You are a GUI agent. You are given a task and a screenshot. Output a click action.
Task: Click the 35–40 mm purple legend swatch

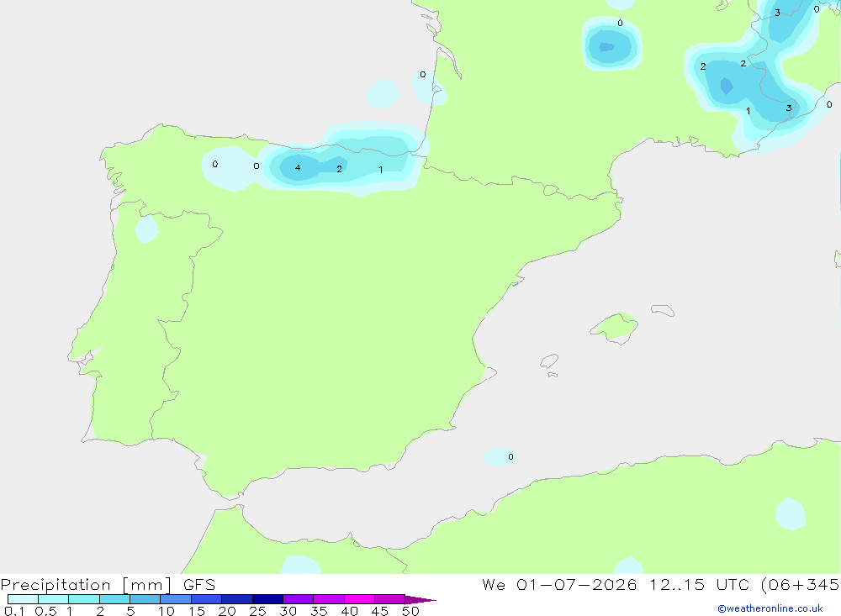329,599
